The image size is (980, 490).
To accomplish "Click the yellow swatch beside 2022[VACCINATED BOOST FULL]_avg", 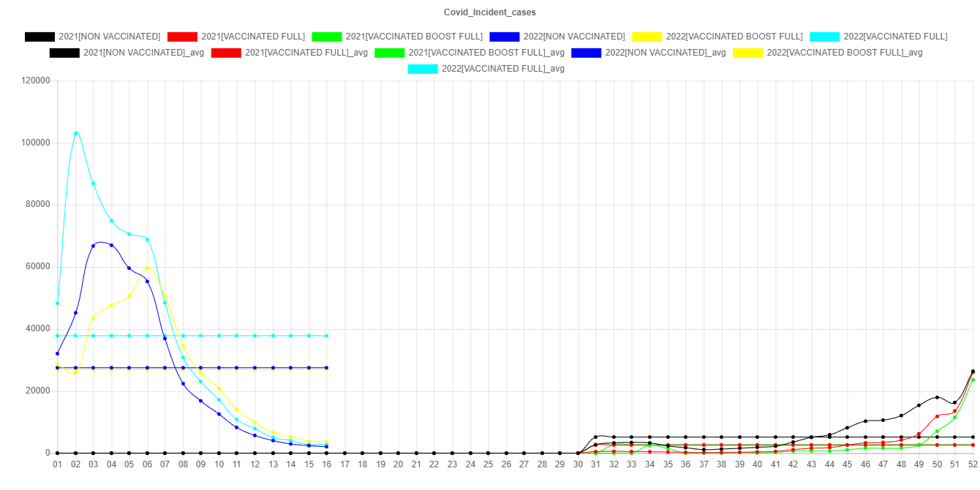I will tap(747, 53).
